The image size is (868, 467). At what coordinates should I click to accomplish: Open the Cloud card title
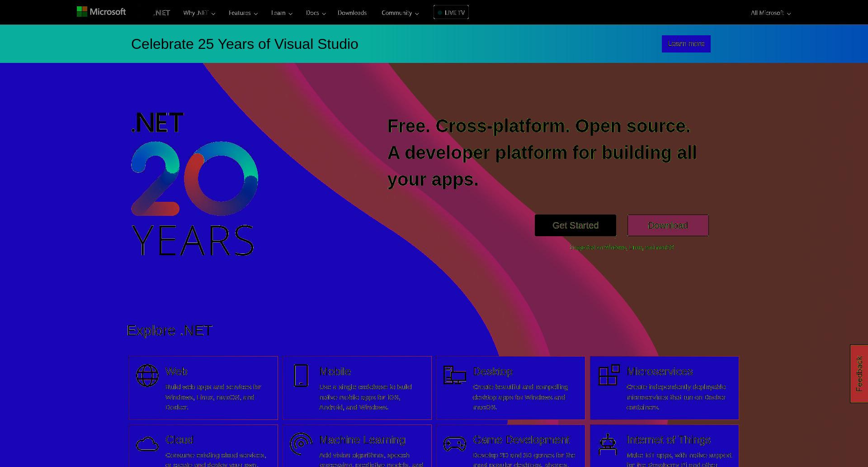coord(179,440)
